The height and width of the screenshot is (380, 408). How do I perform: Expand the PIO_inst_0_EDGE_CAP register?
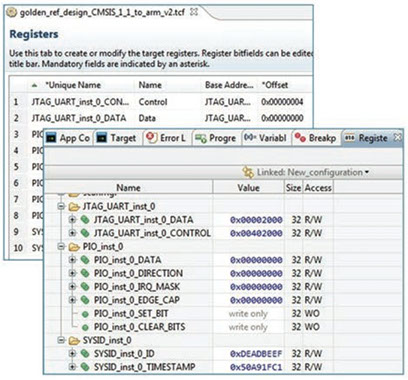pos(72,300)
